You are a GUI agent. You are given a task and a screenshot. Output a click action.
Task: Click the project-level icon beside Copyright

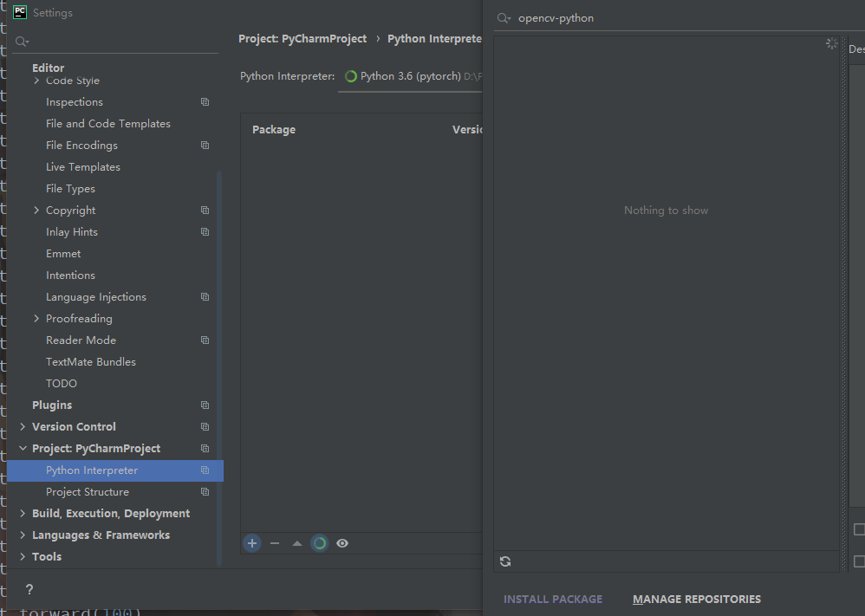pyautogui.click(x=205, y=211)
